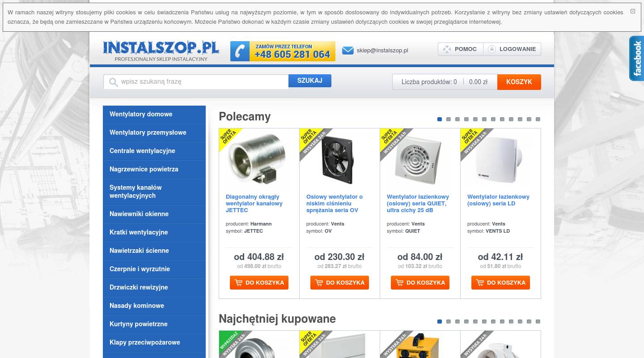Screen dimensions: 644x358
Task: Add QUIET bathroom fan to cart
Action: click(420, 282)
